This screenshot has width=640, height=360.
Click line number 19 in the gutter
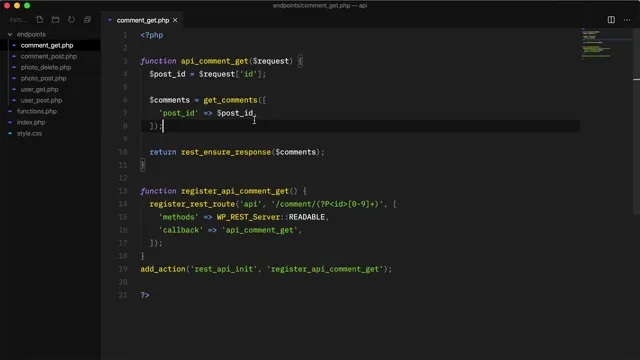(x=123, y=269)
